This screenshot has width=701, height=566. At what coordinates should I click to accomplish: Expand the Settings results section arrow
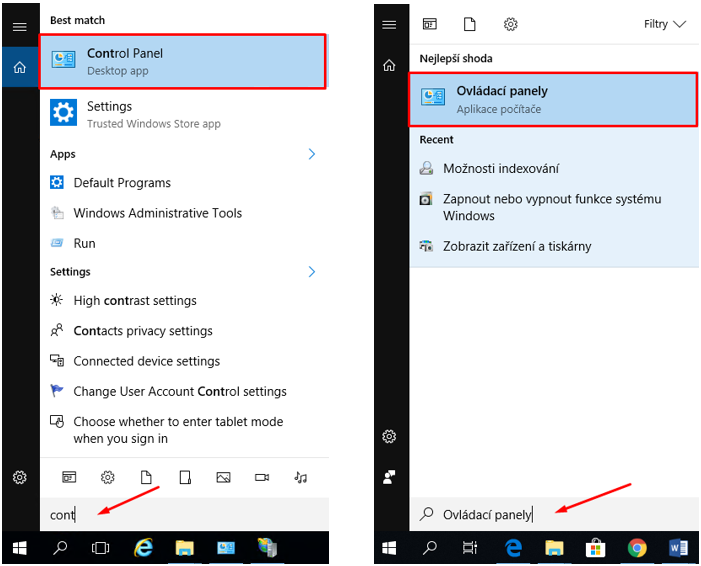point(312,272)
